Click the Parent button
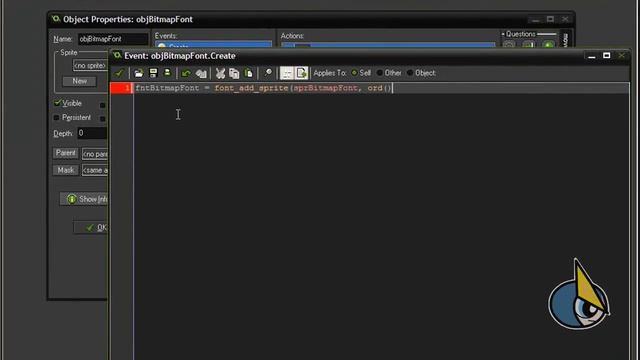Screen dimensions: 640x360 point(65,153)
